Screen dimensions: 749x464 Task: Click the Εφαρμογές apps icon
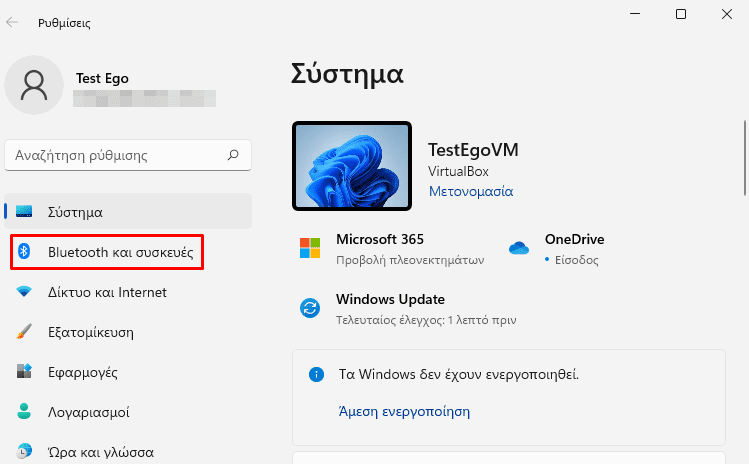tap(24, 371)
